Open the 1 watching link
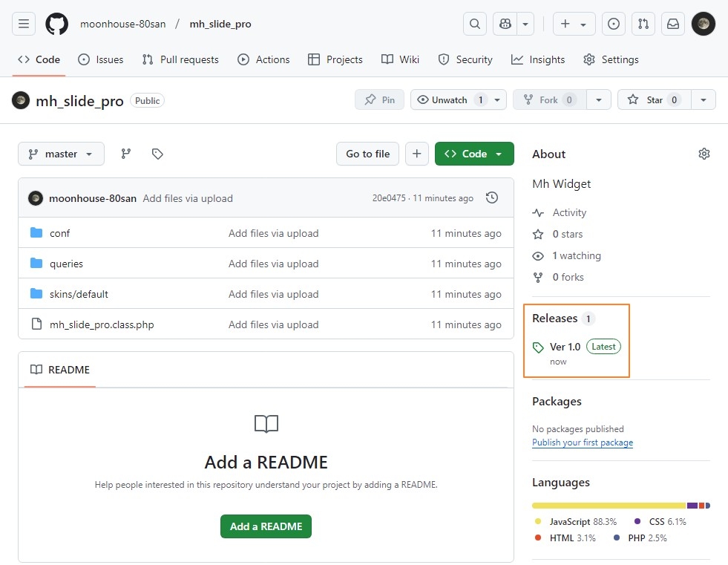Image resolution: width=728 pixels, height=565 pixels. click(576, 255)
